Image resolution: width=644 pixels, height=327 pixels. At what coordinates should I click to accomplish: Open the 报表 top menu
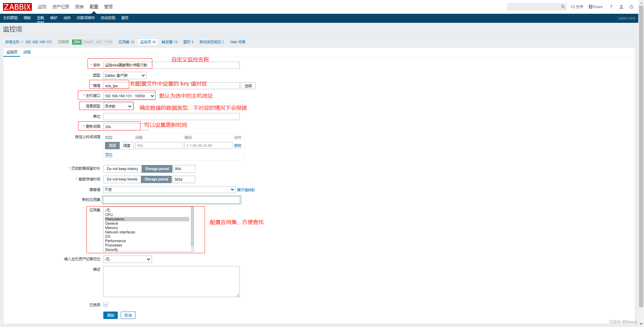[x=79, y=7]
